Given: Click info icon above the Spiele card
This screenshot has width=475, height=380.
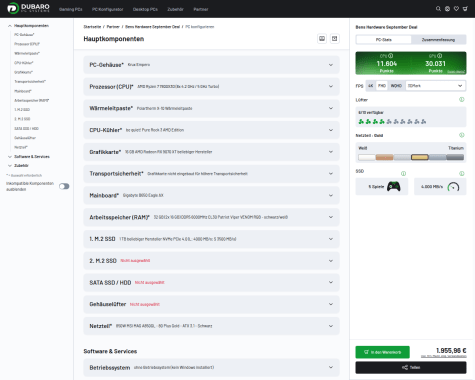Looking at the screenshot, I should (403, 173).
